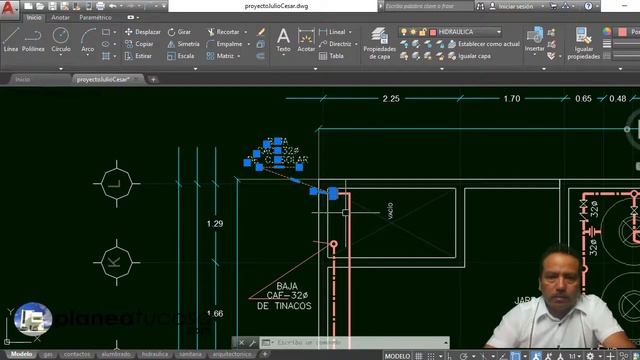640x360 pixels.
Task: Click the object color wheel icon in Propiedades
Action: [x=607, y=32]
